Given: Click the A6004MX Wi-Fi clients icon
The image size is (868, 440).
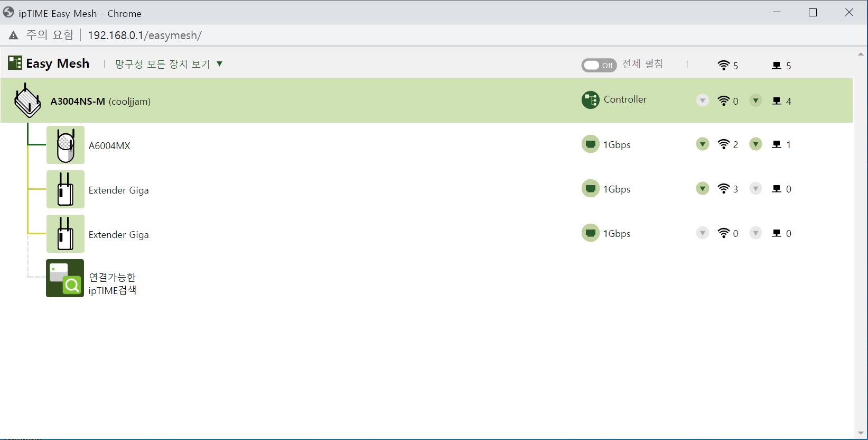Looking at the screenshot, I should click(723, 144).
